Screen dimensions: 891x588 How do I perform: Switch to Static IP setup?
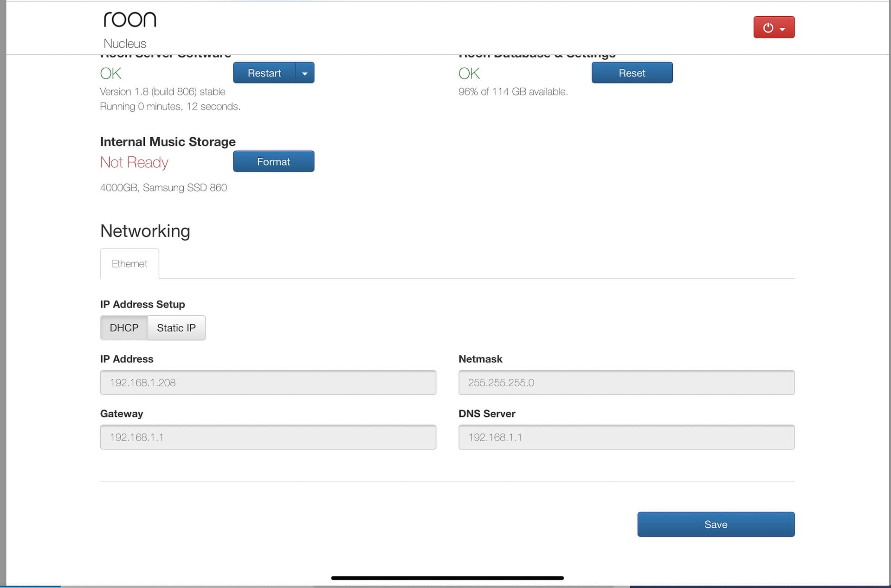tap(176, 328)
